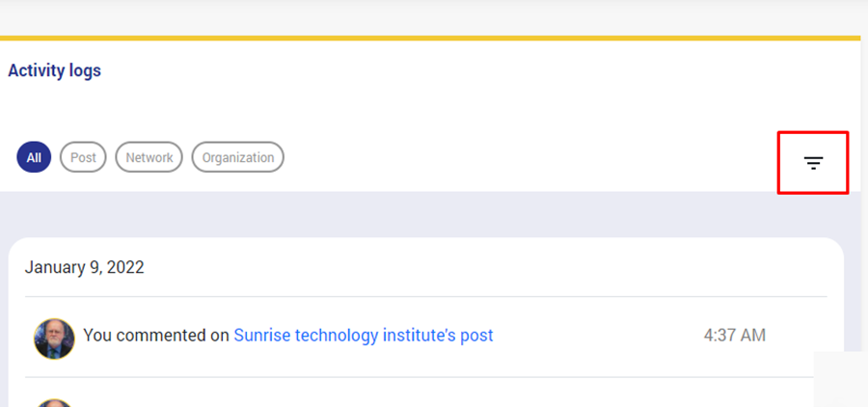Click the Activity logs heading
868x407 pixels.
point(54,70)
